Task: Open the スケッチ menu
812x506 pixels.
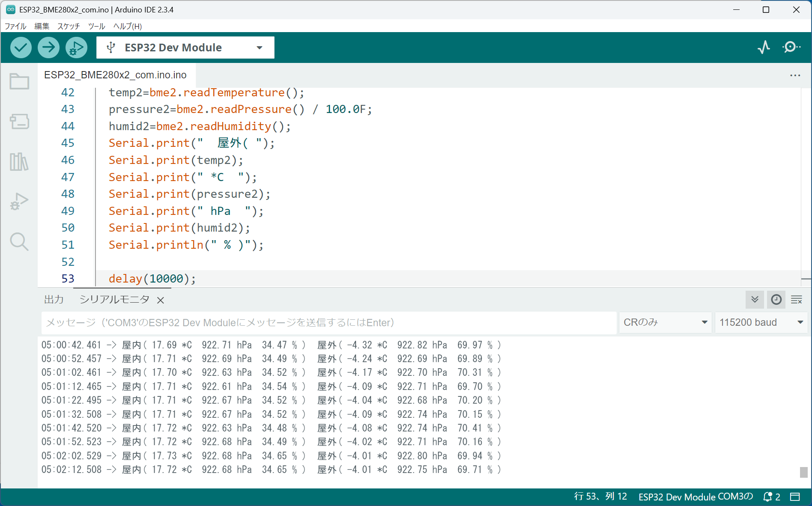Action: click(69, 26)
